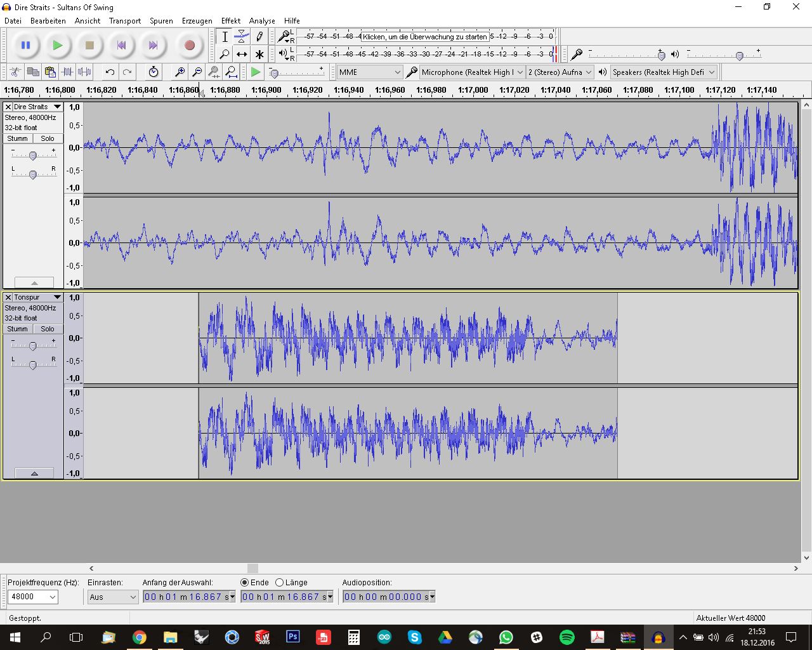Image resolution: width=812 pixels, height=650 pixels.
Task: Click the Sync-Lock clock icon
Action: pyautogui.click(x=153, y=72)
